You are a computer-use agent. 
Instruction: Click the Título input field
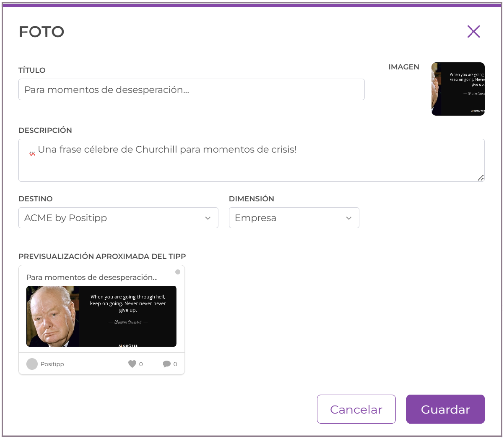point(191,90)
